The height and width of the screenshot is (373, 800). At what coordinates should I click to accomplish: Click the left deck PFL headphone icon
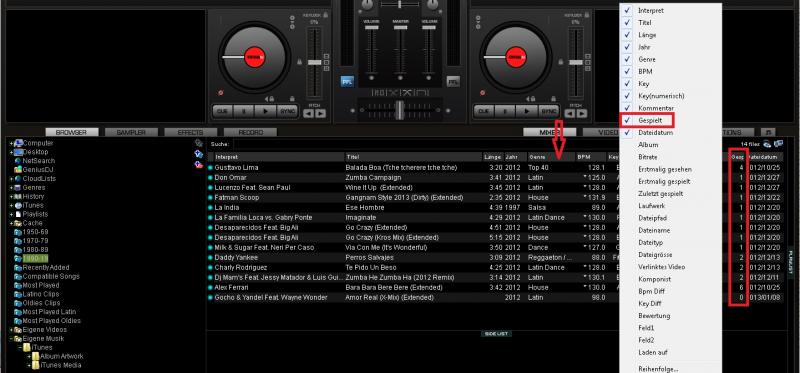(347, 81)
